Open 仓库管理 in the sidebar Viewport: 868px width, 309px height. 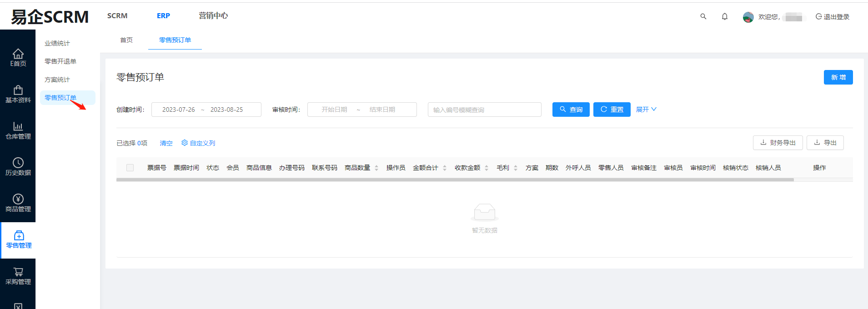tap(18, 130)
